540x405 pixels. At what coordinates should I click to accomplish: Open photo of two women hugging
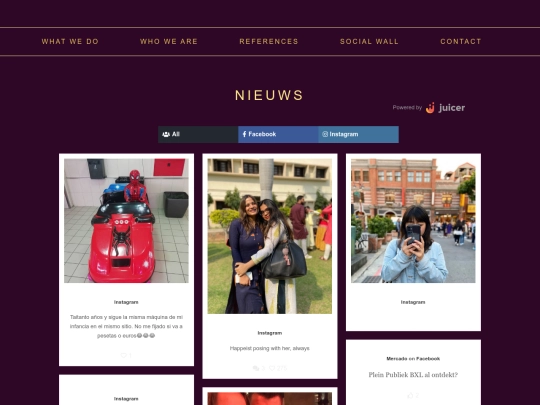[270, 236]
